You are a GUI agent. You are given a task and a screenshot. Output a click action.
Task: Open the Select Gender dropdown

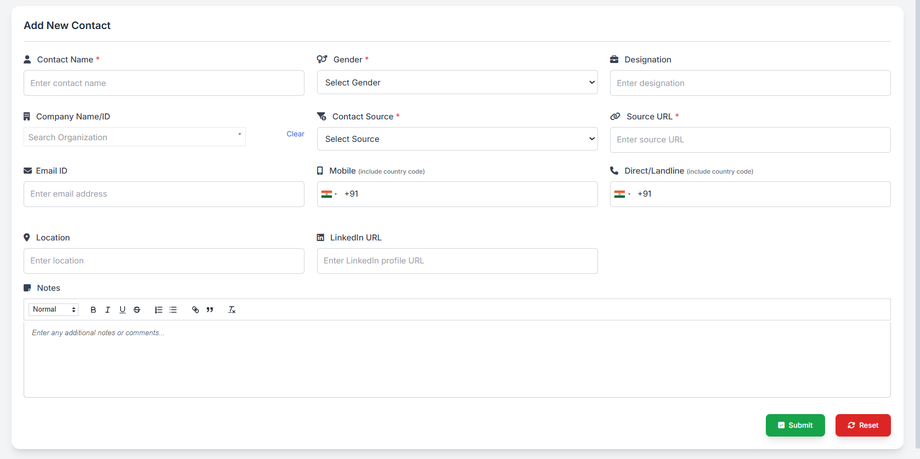point(457,83)
